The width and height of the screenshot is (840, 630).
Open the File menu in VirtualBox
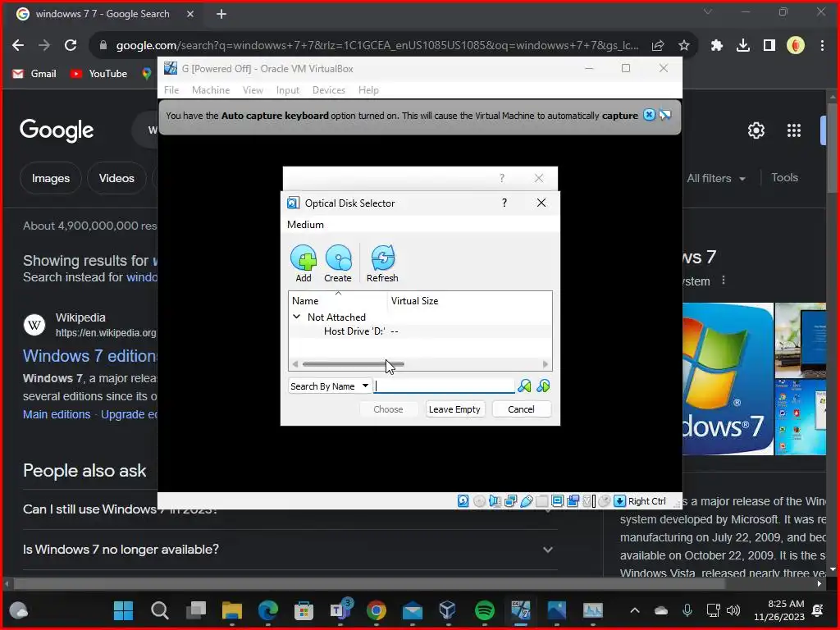(x=171, y=90)
